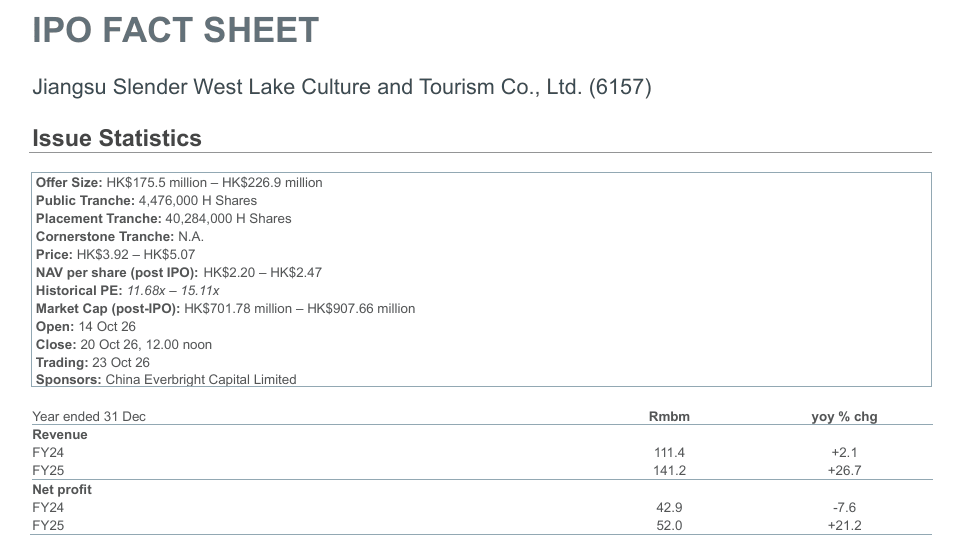Click the yoy % chg column header
This screenshot has height=552, width=960.
[x=844, y=417]
